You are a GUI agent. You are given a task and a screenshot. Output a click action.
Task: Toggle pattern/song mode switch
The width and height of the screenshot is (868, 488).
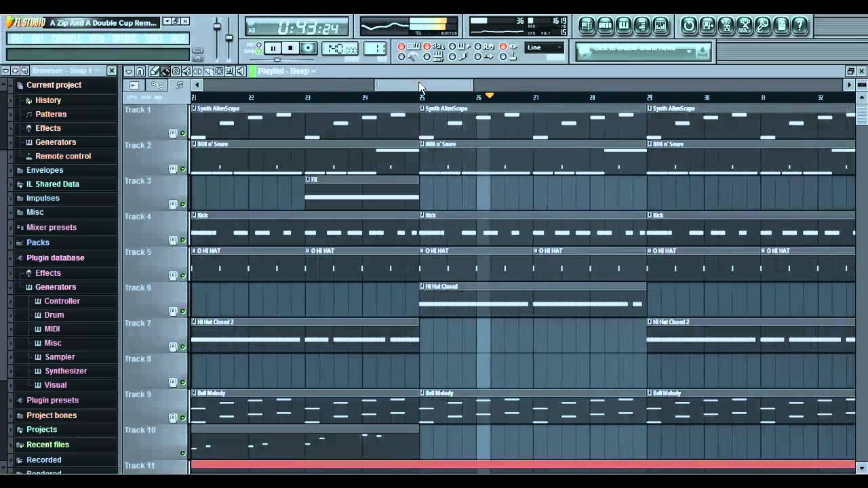pyautogui.click(x=258, y=47)
